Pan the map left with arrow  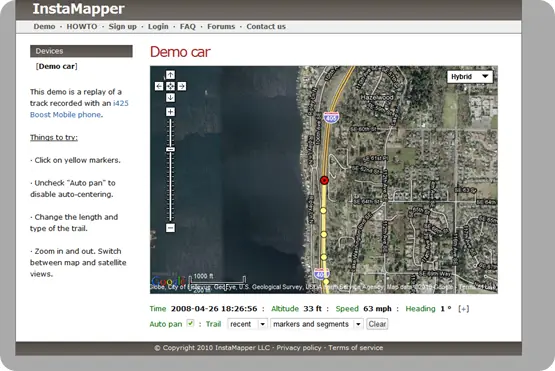click(159, 86)
